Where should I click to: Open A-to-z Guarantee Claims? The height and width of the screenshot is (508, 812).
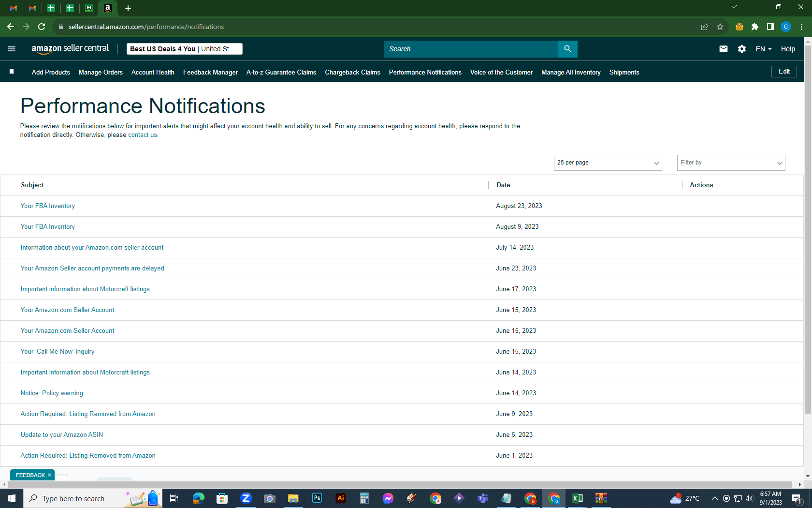point(281,72)
